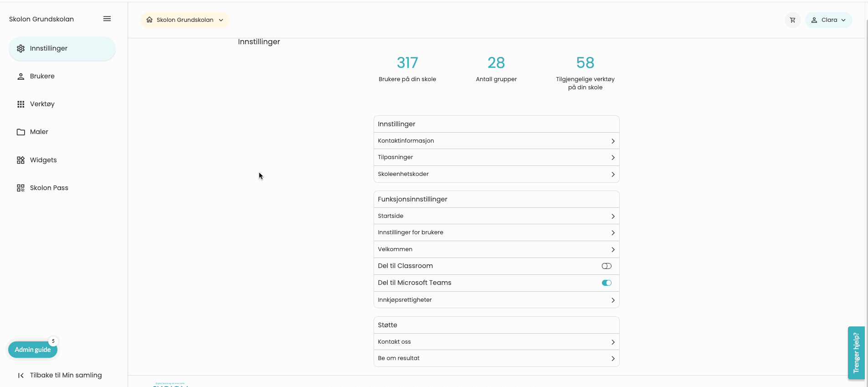Viewport: 868px width, 387px height.
Task: Click the Del til Microsoft Teams label
Action: 414,283
